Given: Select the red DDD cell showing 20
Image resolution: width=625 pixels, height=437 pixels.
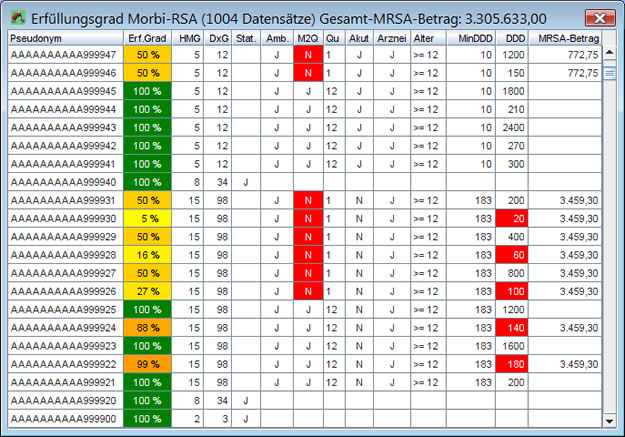Looking at the screenshot, I should 515,218.
